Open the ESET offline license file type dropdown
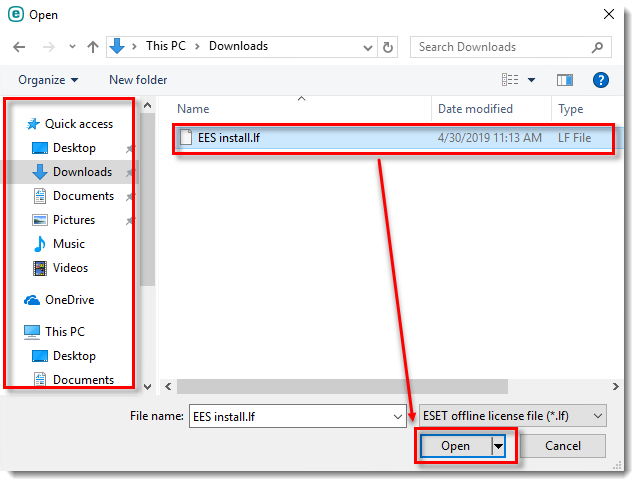The width and height of the screenshot is (639, 486). tap(513, 416)
